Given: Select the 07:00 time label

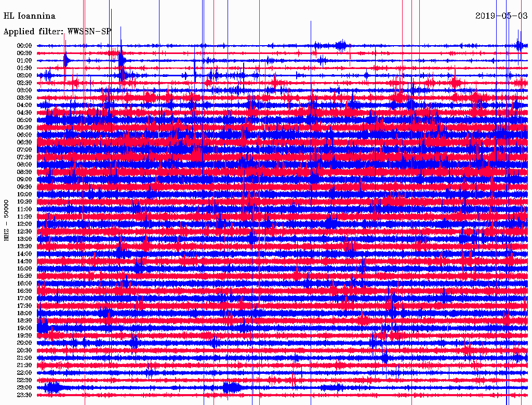Looking at the screenshot, I should click(24, 150).
